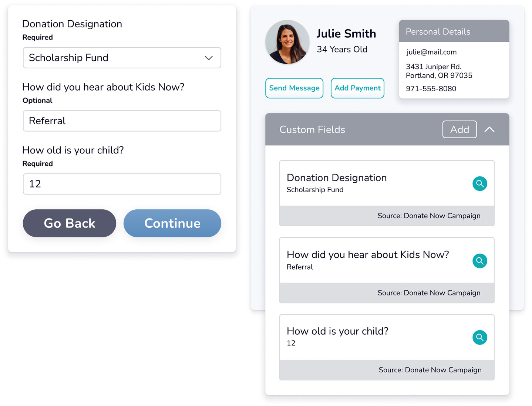Click the Custom Fields header title

[x=312, y=129]
